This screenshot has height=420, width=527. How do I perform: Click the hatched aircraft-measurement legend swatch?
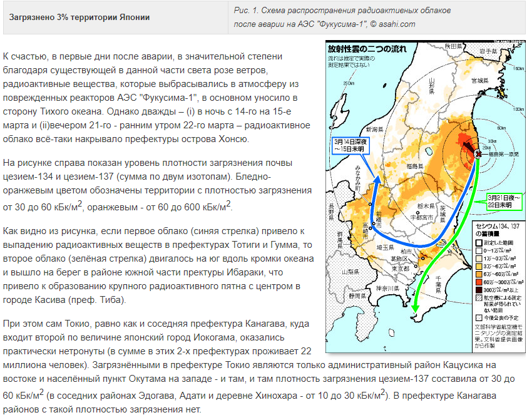[x=479, y=298]
